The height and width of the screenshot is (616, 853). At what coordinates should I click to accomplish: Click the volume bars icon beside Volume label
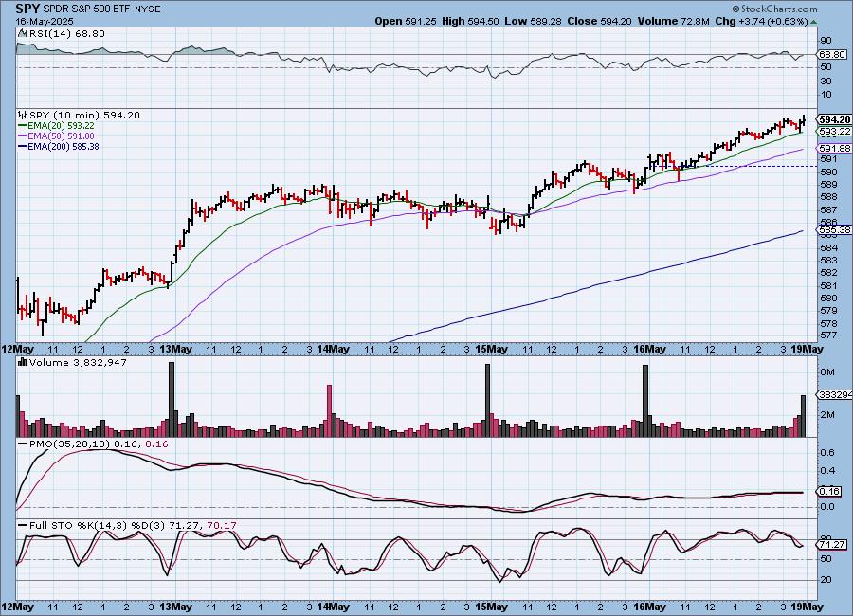(x=23, y=362)
